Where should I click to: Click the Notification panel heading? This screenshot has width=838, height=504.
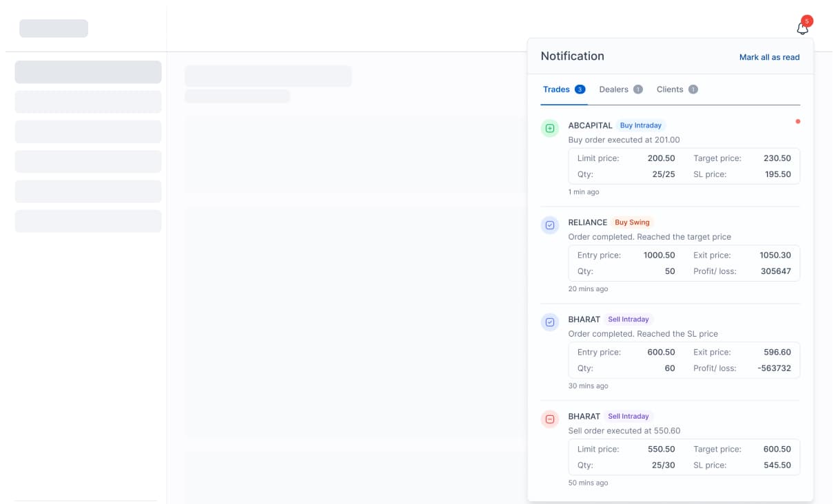pos(573,56)
